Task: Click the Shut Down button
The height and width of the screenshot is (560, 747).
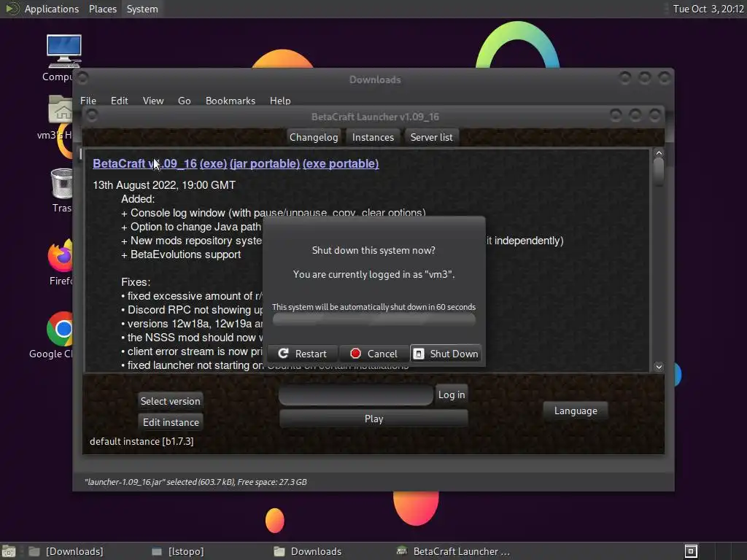Action: pyautogui.click(x=446, y=354)
